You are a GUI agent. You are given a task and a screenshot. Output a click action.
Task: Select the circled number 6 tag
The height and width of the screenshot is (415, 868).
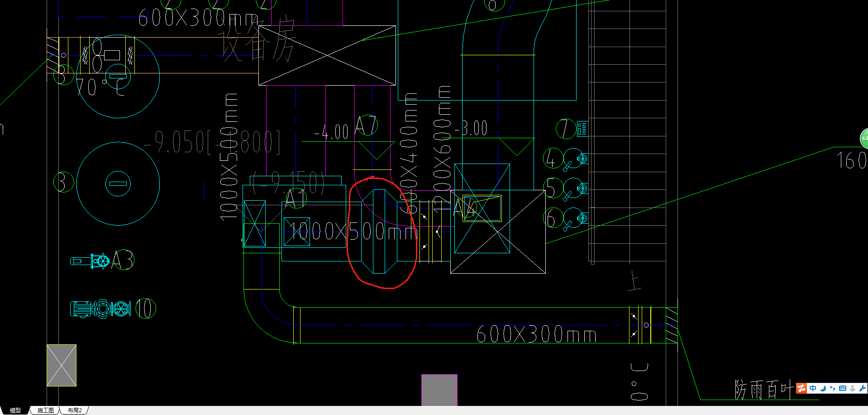point(553,218)
